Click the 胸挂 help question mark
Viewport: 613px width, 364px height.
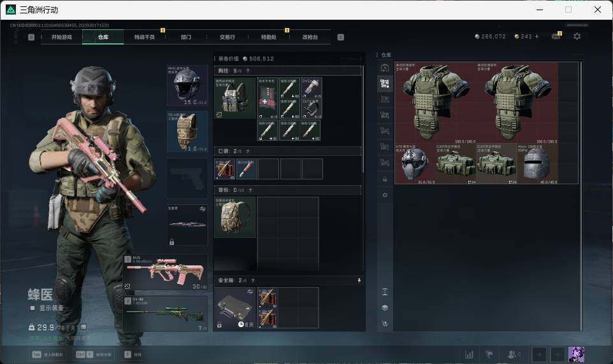tap(248, 71)
